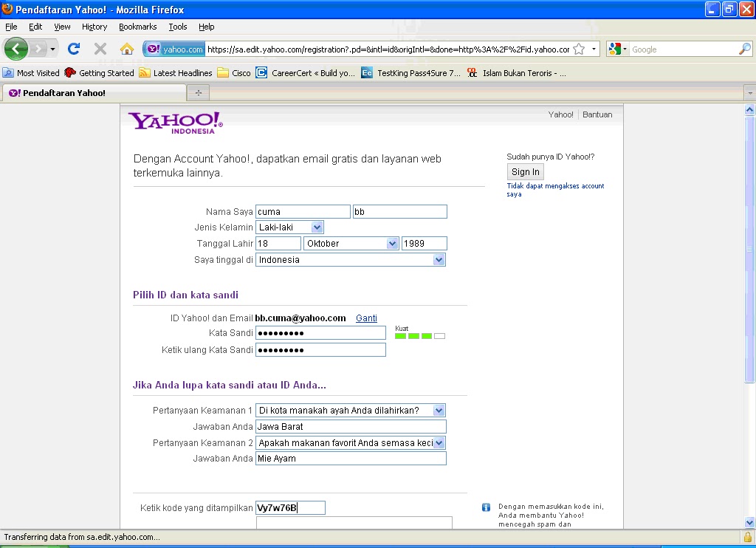The width and height of the screenshot is (756, 548).
Task: Open the CareerCert bookmark
Action: [x=305, y=73]
